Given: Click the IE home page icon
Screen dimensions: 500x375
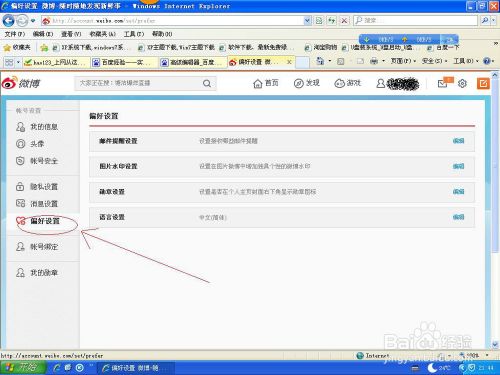Looking at the screenshot, I should [320, 61].
